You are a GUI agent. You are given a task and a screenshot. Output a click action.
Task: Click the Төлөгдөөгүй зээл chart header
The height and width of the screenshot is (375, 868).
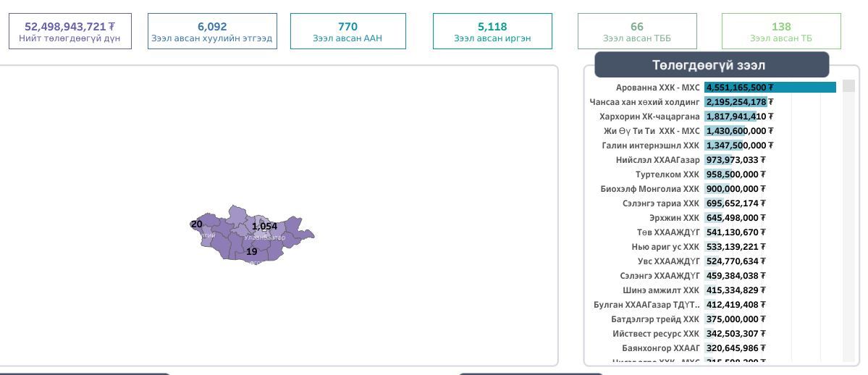[711, 65]
